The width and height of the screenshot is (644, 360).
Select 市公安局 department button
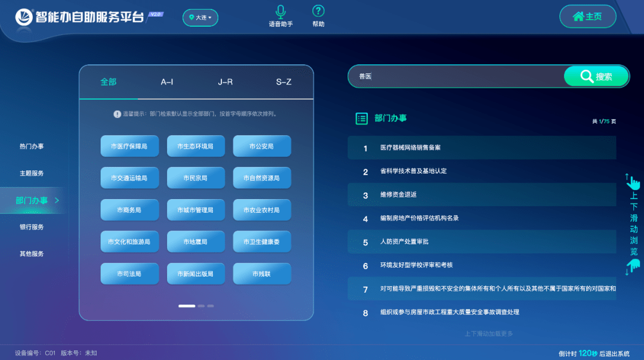262,146
